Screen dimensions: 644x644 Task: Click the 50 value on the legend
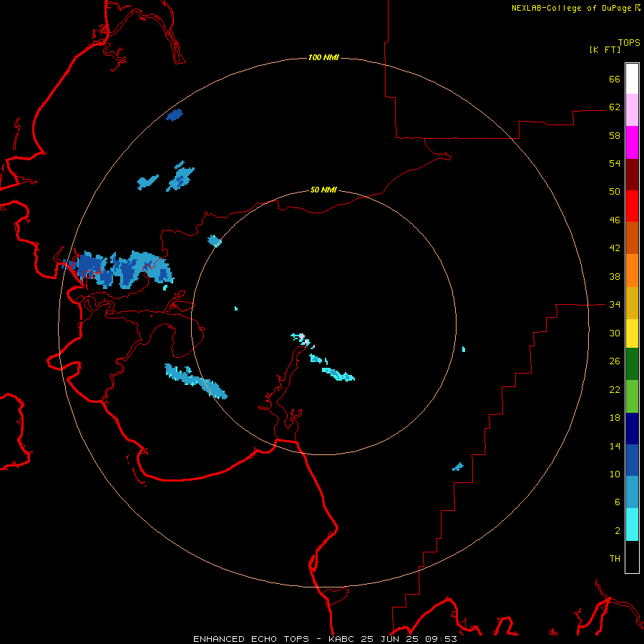[615, 192]
